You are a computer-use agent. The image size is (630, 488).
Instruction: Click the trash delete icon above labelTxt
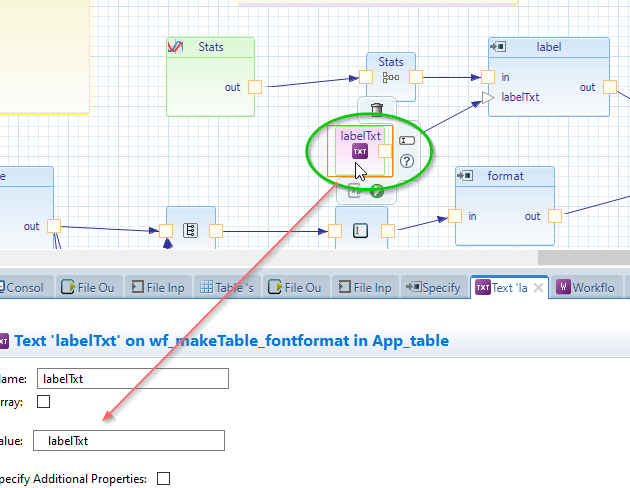tap(376, 110)
